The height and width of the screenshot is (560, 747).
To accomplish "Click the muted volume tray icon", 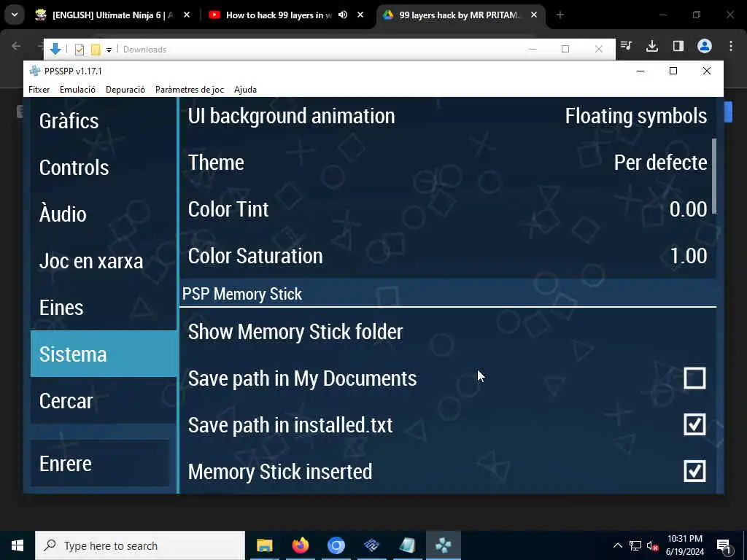I will pos(652,545).
